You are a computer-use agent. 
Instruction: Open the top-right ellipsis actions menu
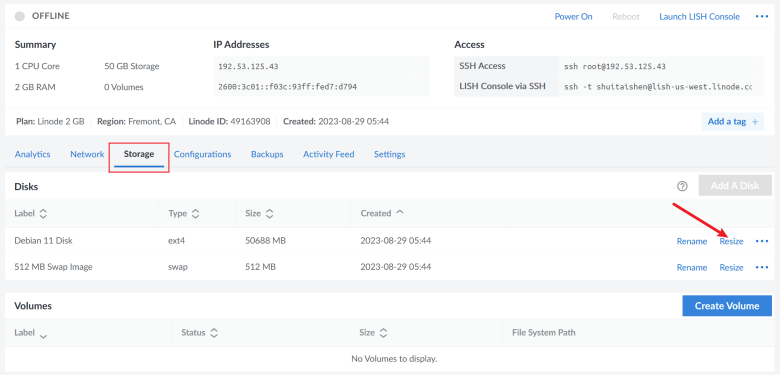762,16
